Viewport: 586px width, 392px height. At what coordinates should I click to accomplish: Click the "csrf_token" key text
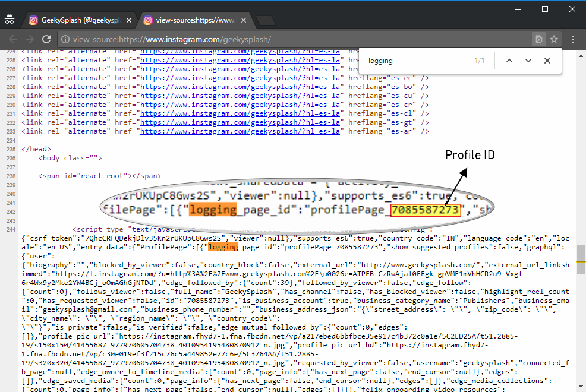pos(53,238)
